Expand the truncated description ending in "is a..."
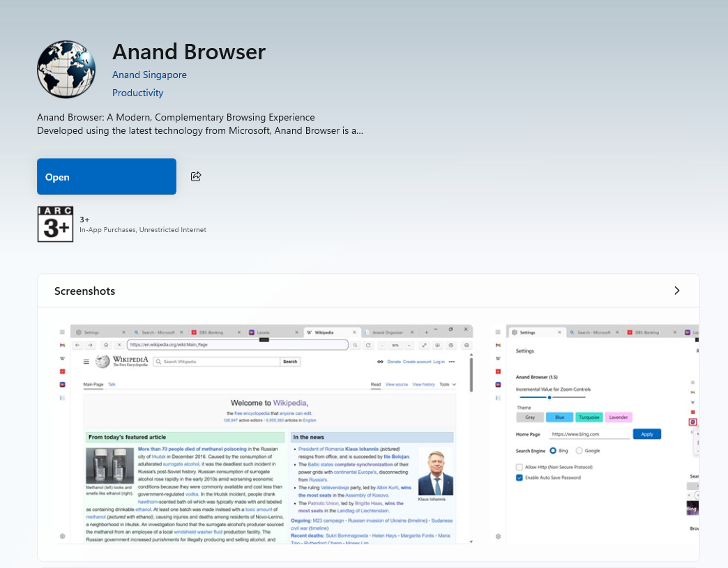Screen dimensions: 728x568 tap(200, 124)
